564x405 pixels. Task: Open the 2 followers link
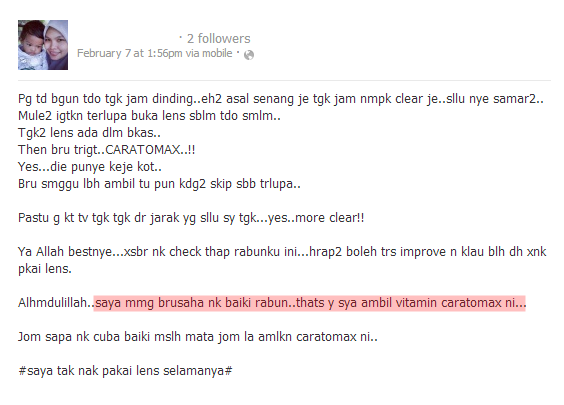(x=218, y=38)
